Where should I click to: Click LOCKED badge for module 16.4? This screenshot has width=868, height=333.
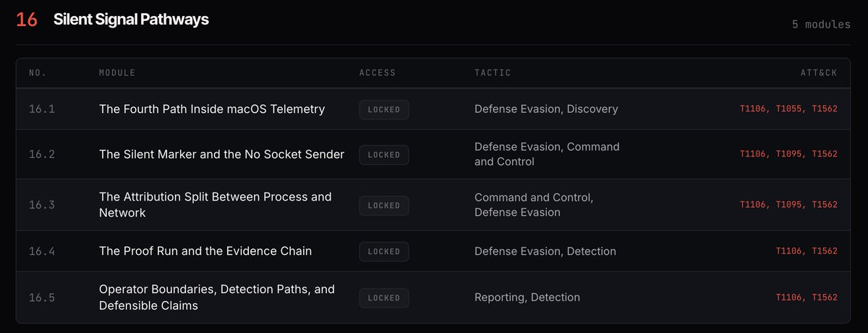[384, 252]
